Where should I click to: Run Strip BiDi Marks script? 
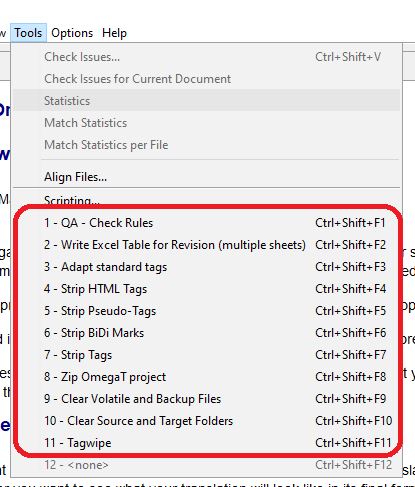[x=207, y=333]
